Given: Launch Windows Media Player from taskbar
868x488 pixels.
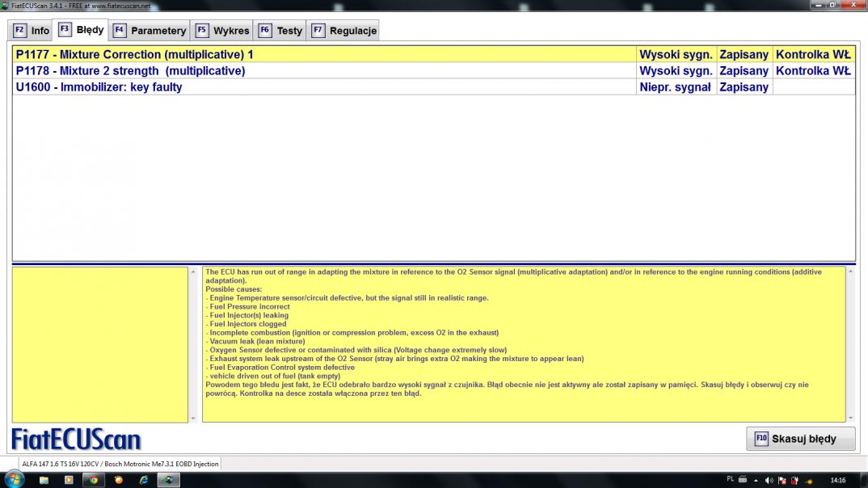Looking at the screenshot, I should tap(69, 480).
